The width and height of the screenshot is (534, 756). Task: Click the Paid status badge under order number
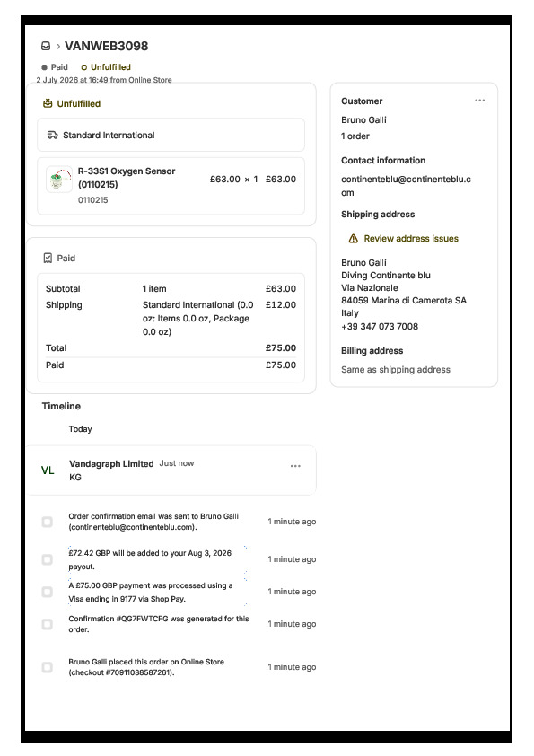pyautogui.click(x=55, y=67)
